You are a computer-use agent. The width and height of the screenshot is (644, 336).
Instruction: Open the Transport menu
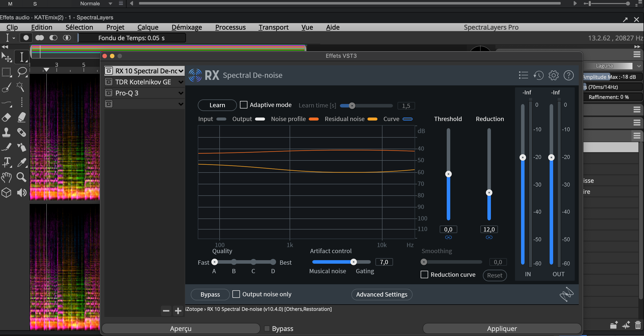click(273, 27)
